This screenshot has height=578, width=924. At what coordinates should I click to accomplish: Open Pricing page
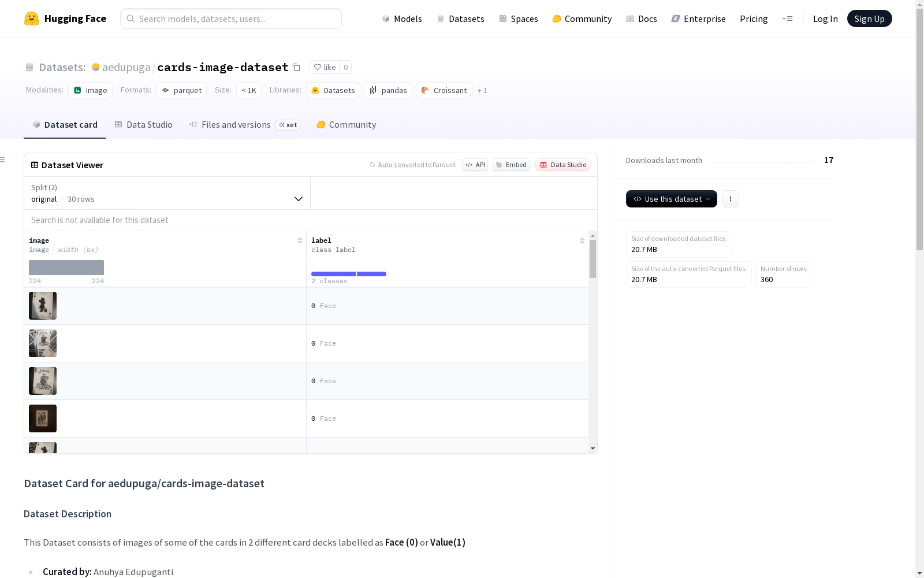754,18
